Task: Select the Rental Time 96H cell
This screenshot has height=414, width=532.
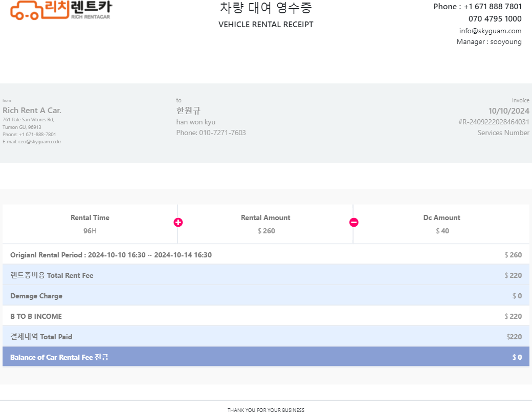Action: pos(90,224)
